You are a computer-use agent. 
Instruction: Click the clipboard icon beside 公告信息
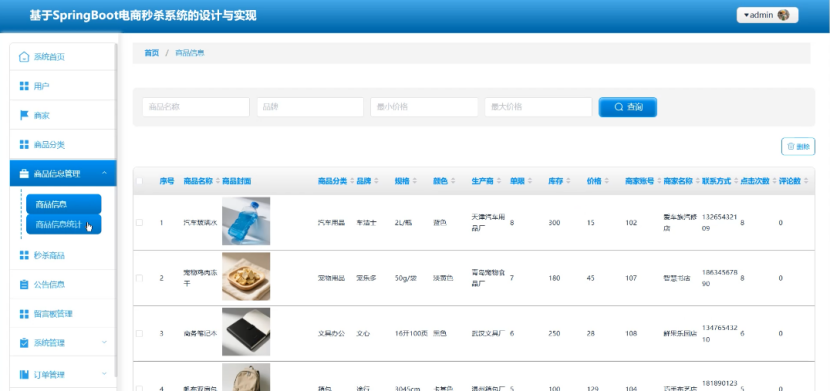24,284
